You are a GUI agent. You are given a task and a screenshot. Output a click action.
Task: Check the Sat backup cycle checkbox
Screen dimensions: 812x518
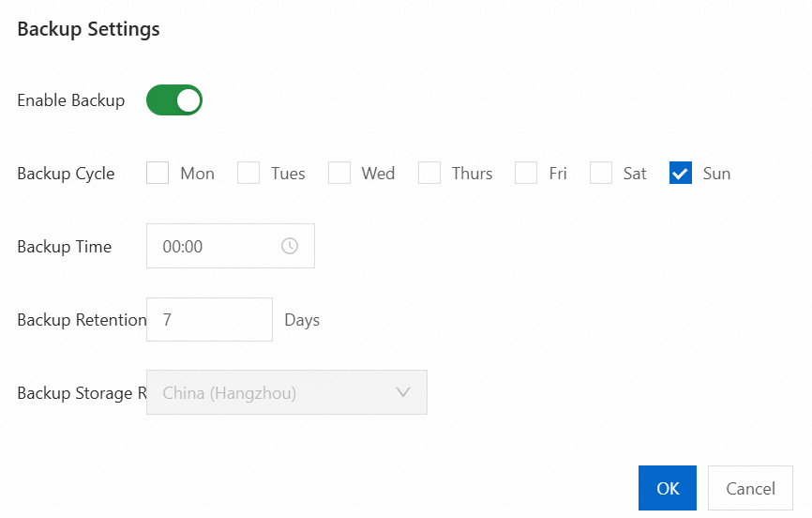click(601, 174)
